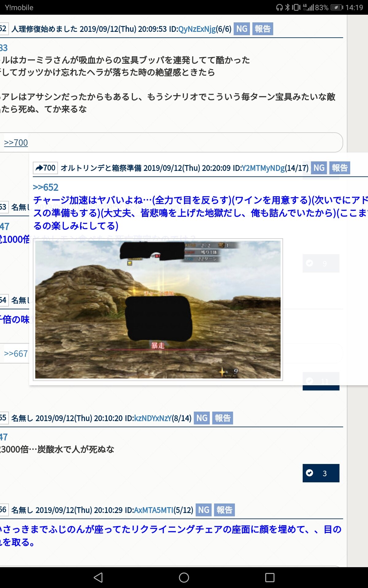
Task: Open the >>667 reply link
Action: [x=16, y=354]
